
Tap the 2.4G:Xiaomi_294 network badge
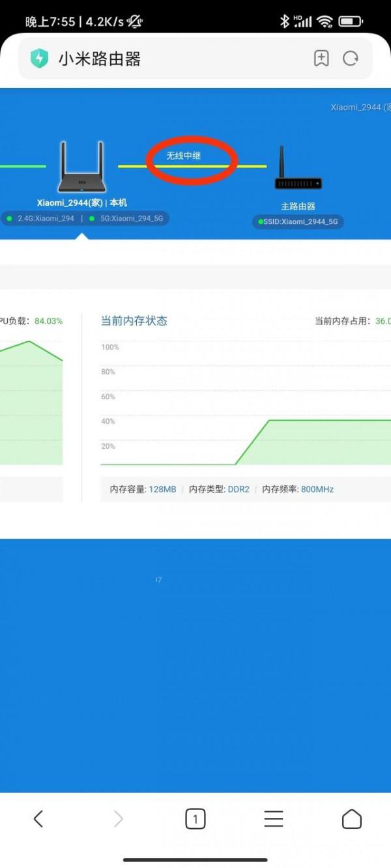pyautogui.click(x=40, y=219)
